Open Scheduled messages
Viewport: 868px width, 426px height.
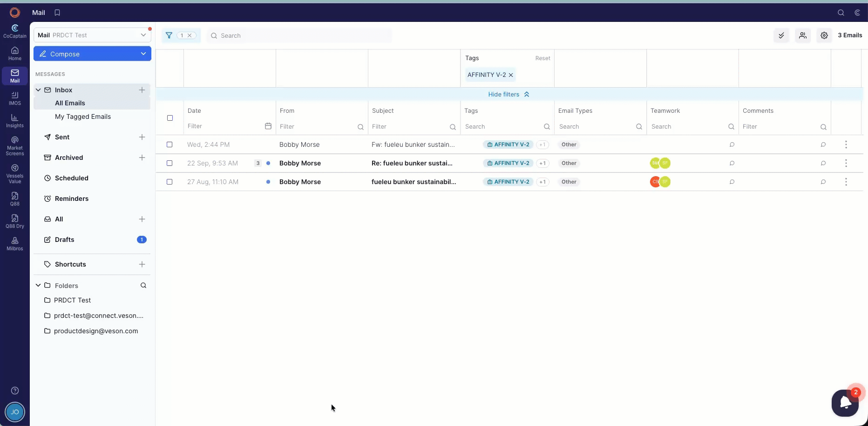(x=71, y=178)
